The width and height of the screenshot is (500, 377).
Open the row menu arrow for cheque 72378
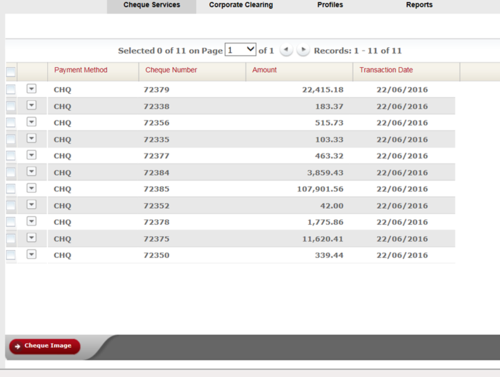[x=31, y=221]
